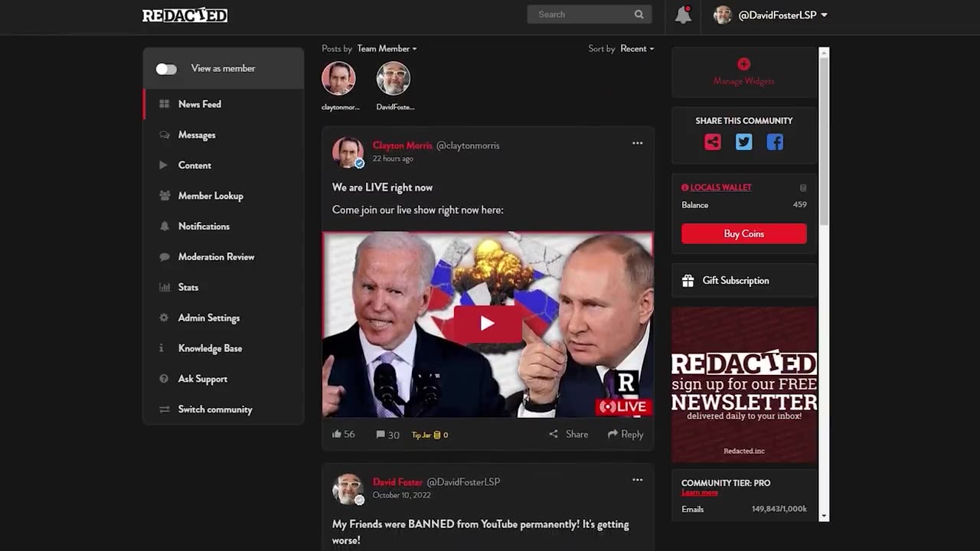Open the Tip Jar on Clayton's post

[430, 435]
